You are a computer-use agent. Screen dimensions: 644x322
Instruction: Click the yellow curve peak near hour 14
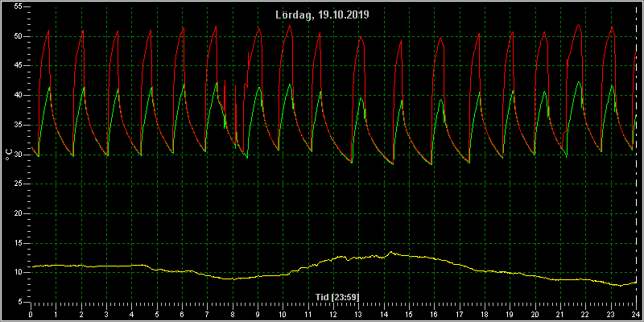point(390,252)
